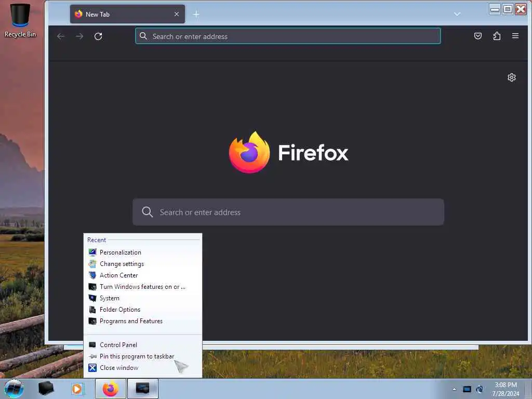
Task: Open the New Tab personalize gear icon
Action: [512, 77]
